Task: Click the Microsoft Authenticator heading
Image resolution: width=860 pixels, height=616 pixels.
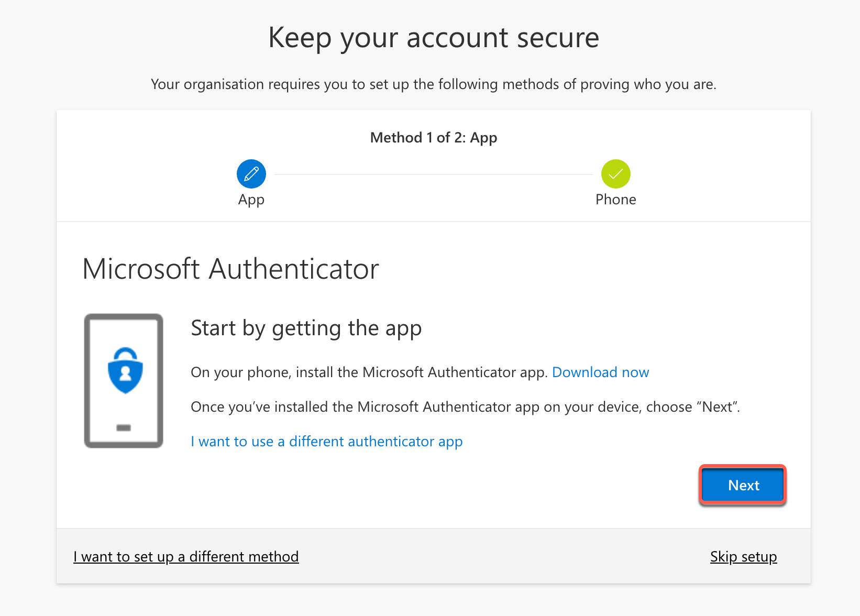Action: [x=230, y=269]
